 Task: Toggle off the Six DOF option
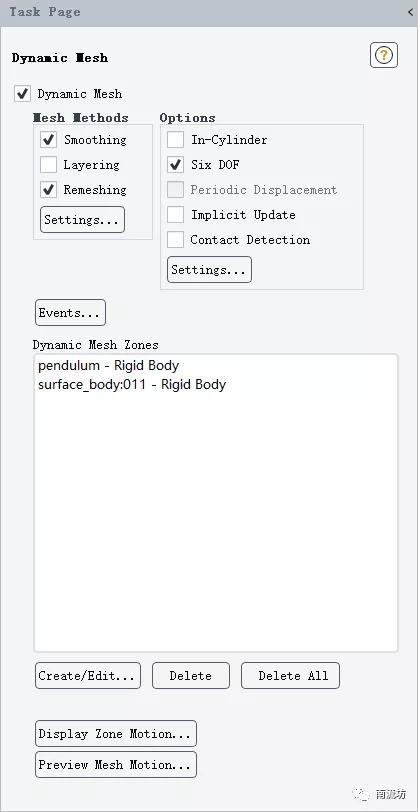pyautogui.click(x=176, y=165)
